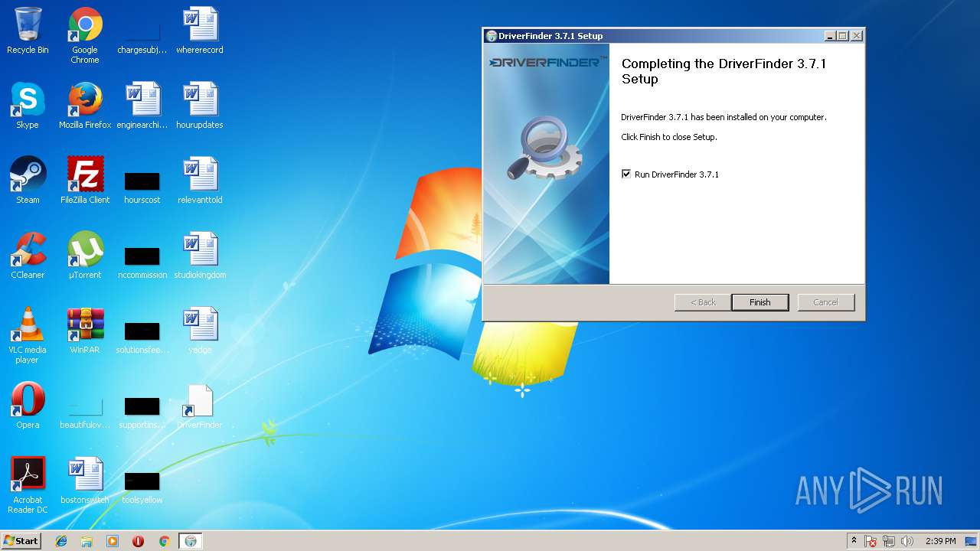Select the whererecord Word document
The width and height of the screenshot is (980, 551).
point(200,31)
